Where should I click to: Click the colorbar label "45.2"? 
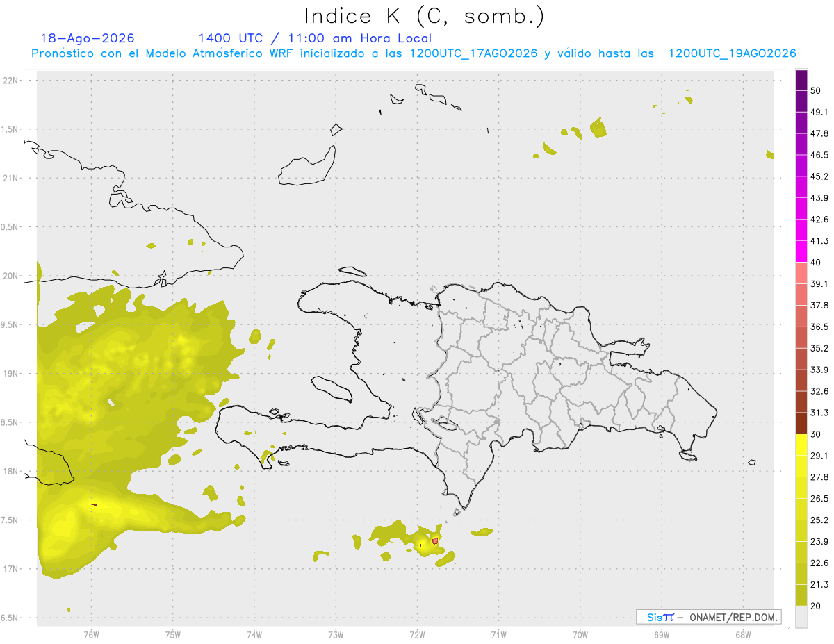point(819,177)
